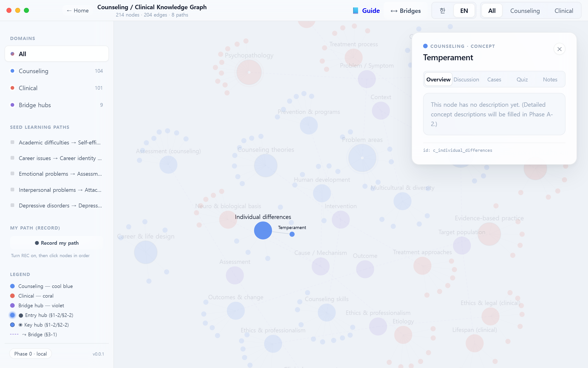Click the Counseling theories hub node
The height and width of the screenshot is (368, 588).
coord(266,166)
